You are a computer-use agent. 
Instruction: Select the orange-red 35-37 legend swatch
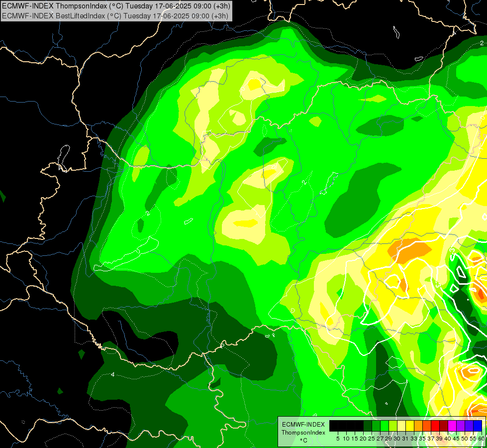click(x=427, y=426)
